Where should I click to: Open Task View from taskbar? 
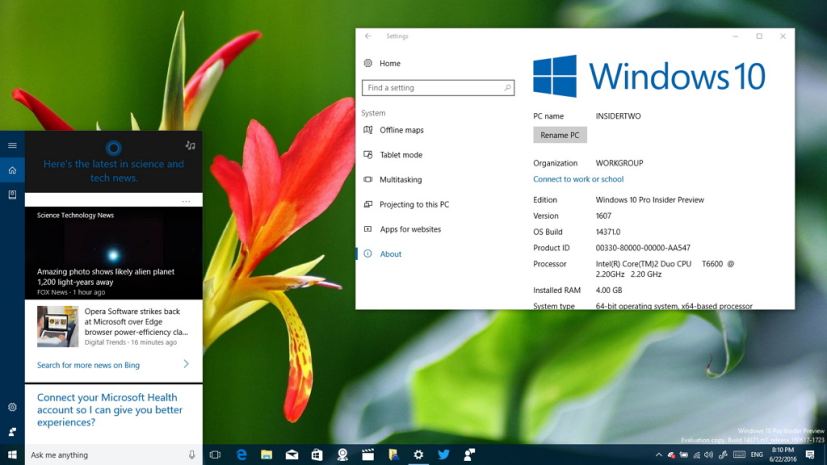click(x=215, y=454)
